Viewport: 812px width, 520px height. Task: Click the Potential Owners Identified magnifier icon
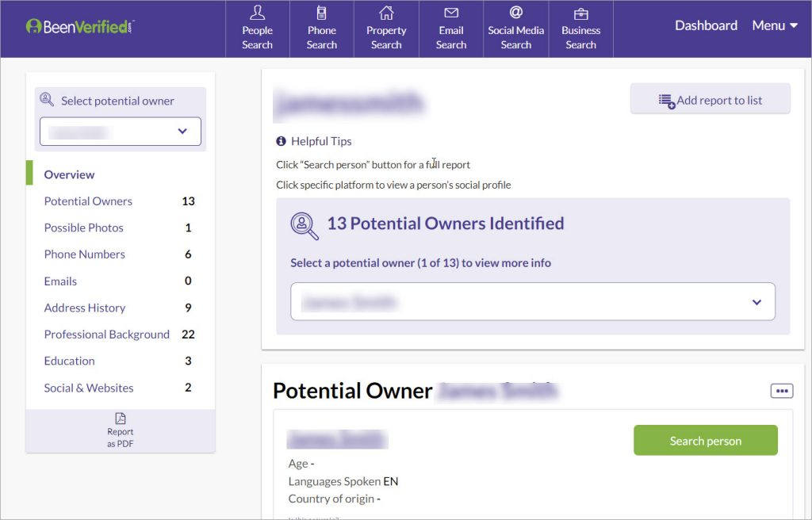coord(304,227)
